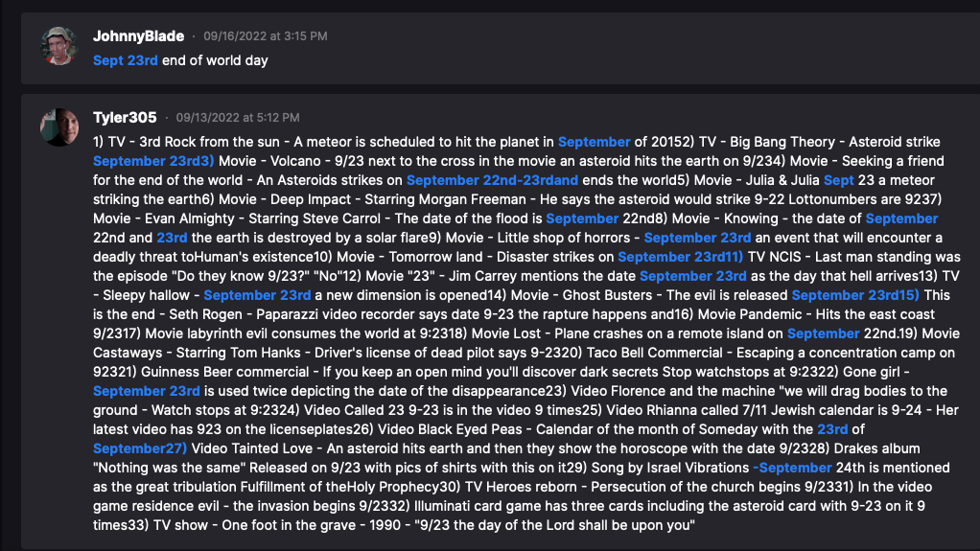
Task: Click the 09/13/2022 at 5:12 PM timestamp
Action: (238, 118)
